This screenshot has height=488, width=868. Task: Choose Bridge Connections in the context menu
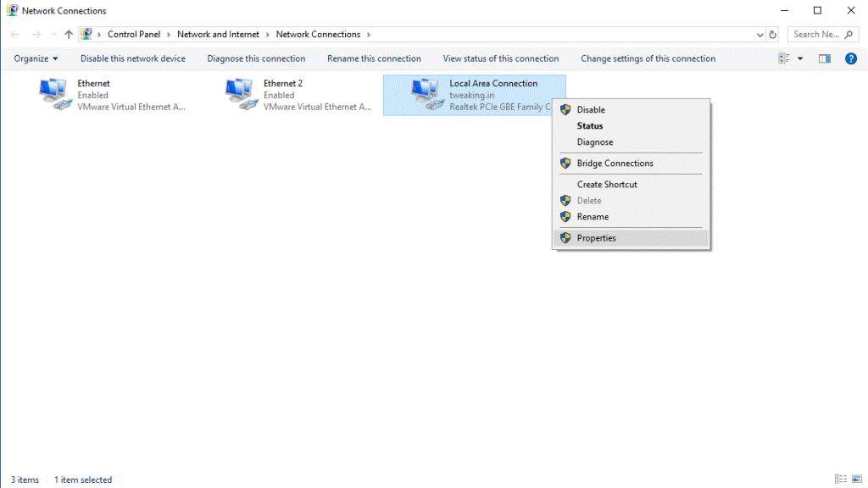pyautogui.click(x=631, y=164)
